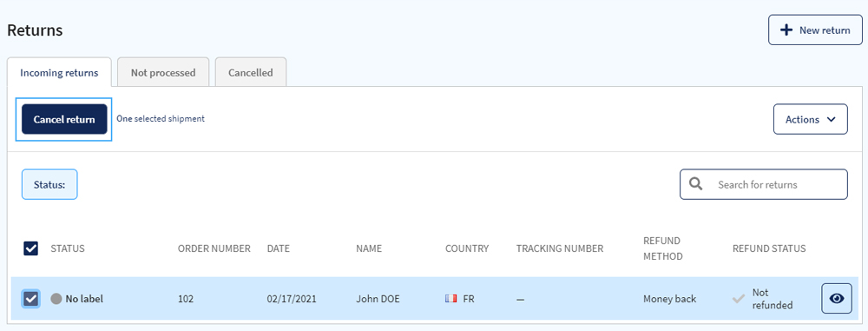
Task: Click the Date column header
Action: pos(279,248)
